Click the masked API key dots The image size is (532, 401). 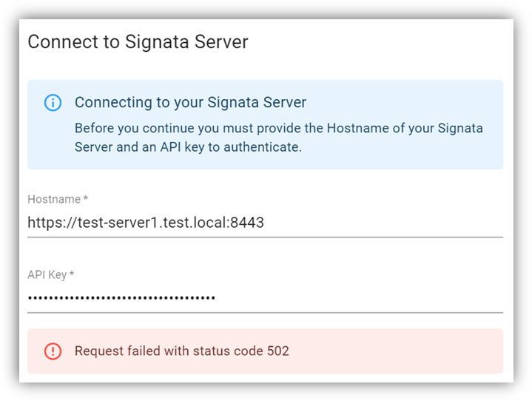pyautogui.click(x=121, y=298)
